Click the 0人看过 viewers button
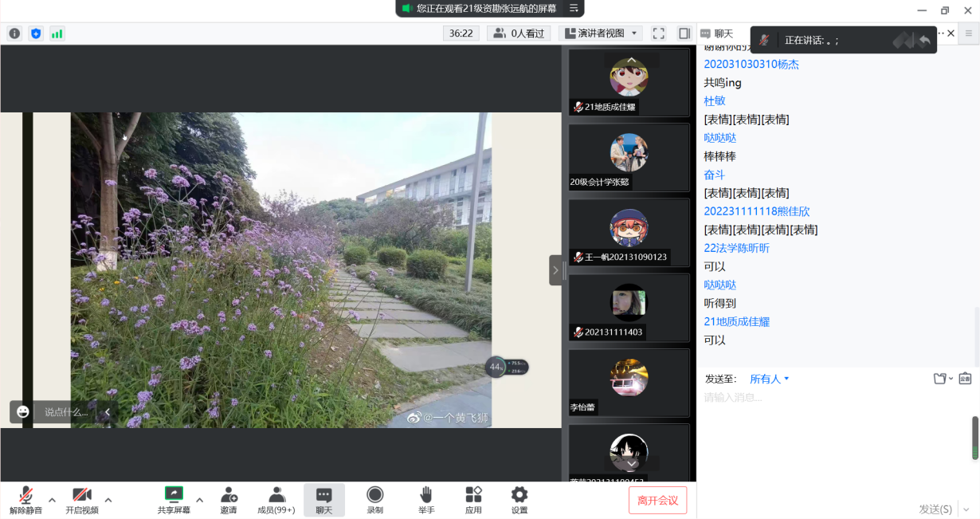 click(x=519, y=33)
